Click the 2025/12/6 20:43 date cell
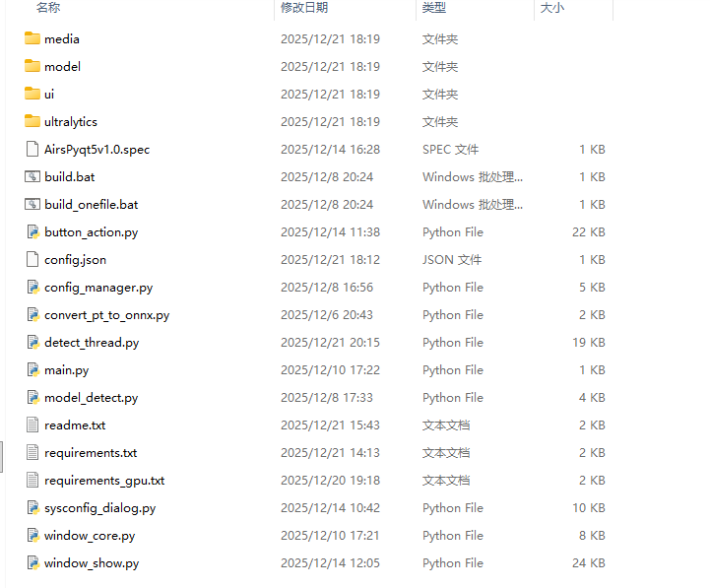The height and width of the screenshot is (588, 710). pyautogui.click(x=327, y=315)
